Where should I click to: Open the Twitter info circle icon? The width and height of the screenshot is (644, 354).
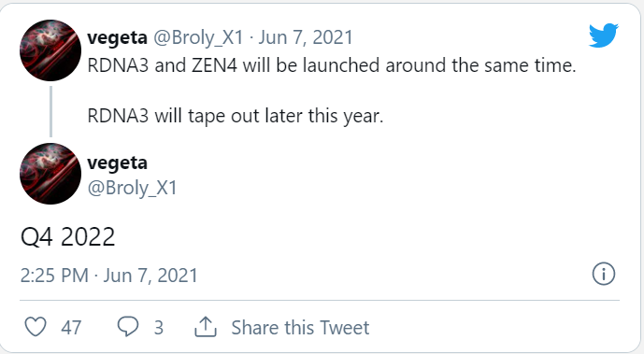(x=603, y=274)
